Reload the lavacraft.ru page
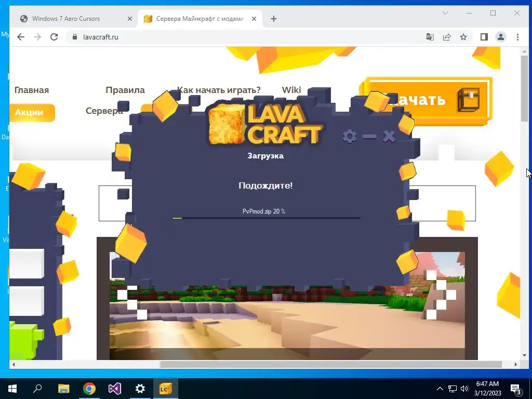The image size is (532, 399). point(54,37)
